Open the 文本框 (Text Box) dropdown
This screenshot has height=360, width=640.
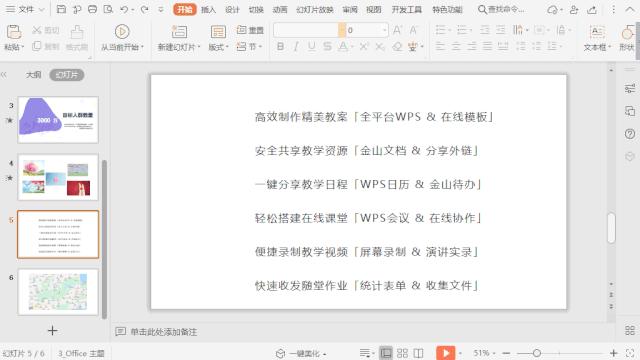point(609,47)
